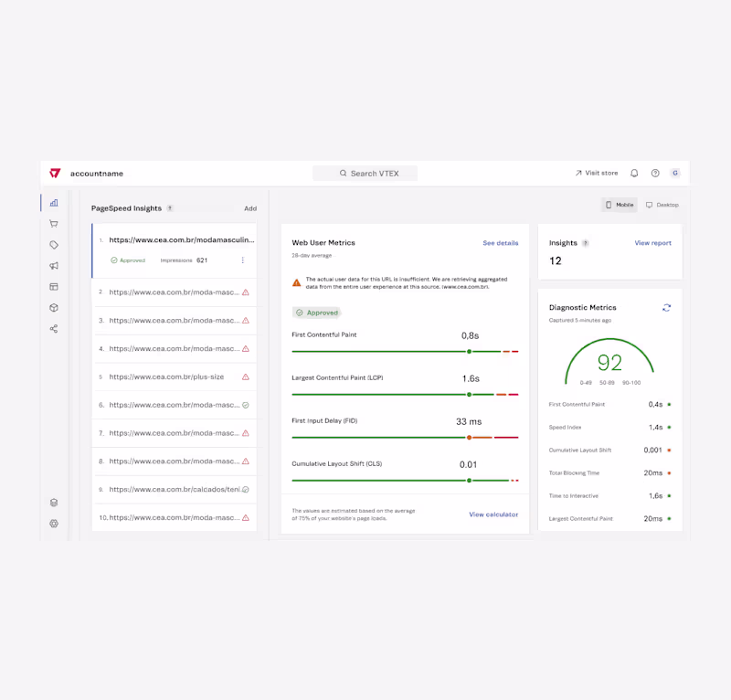The height and width of the screenshot is (700, 731).
Task: Open the notifications bell
Action: [x=634, y=173]
